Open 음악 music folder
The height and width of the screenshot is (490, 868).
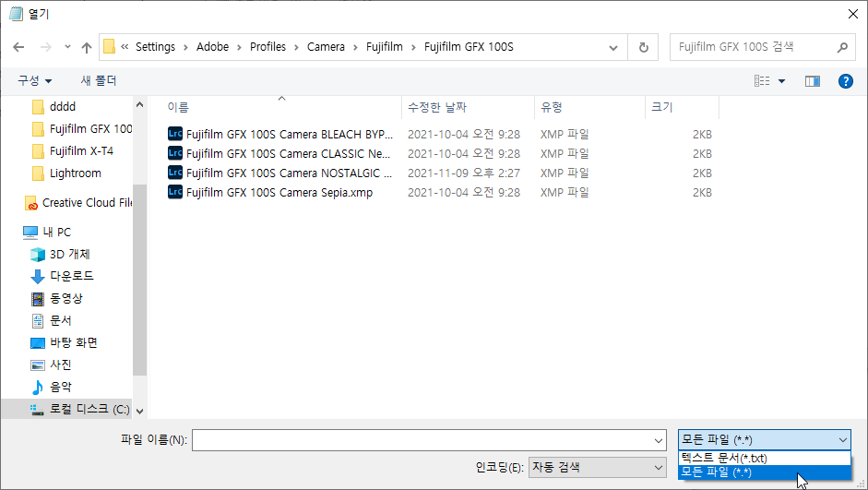click(51, 387)
